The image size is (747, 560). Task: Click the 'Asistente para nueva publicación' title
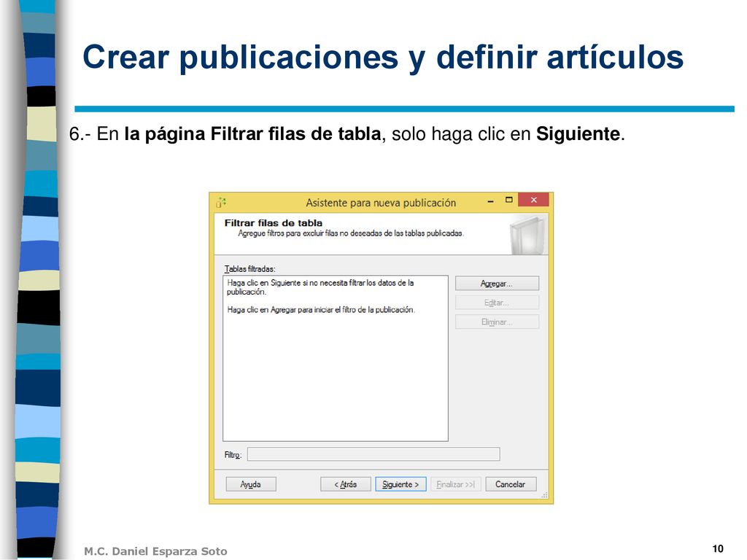point(381,203)
